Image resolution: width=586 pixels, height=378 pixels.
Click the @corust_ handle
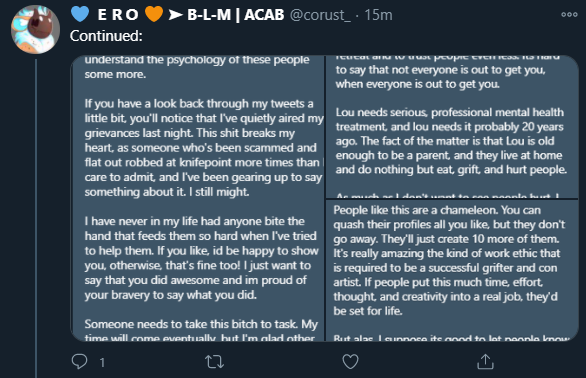(x=320, y=15)
